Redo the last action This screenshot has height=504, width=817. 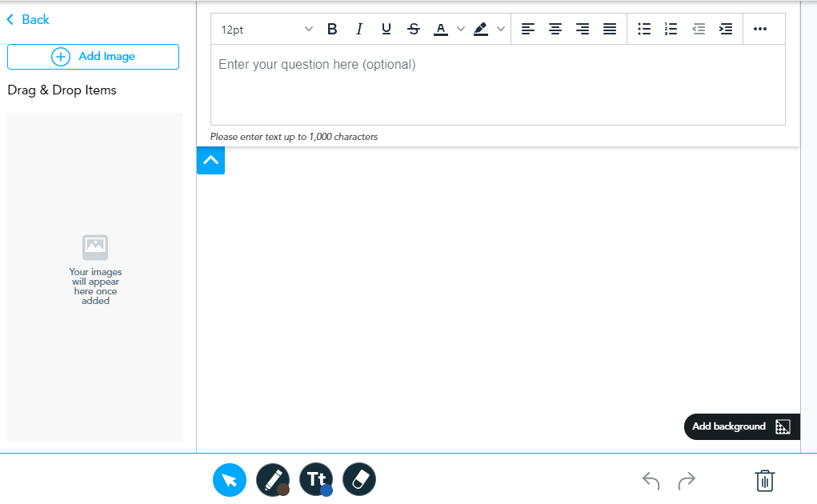pos(687,481)
